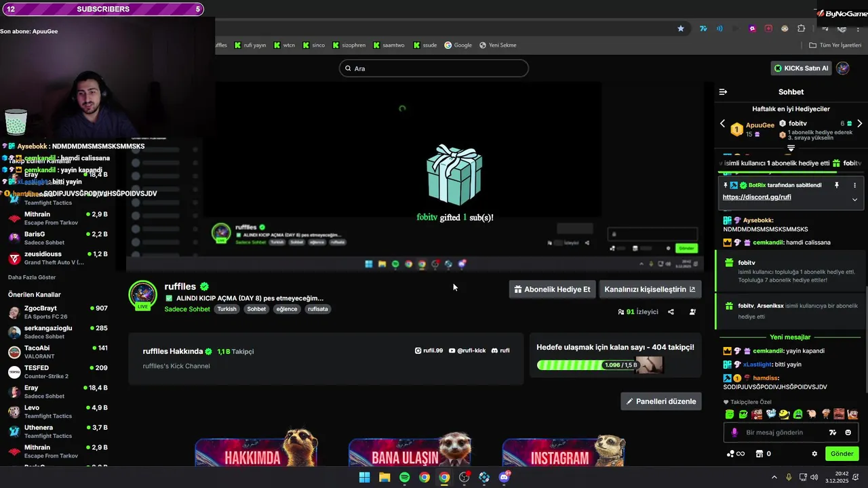Click Panelleri düzenle button
This screenshot has height=488, width=868.
[x=661, y=401]
